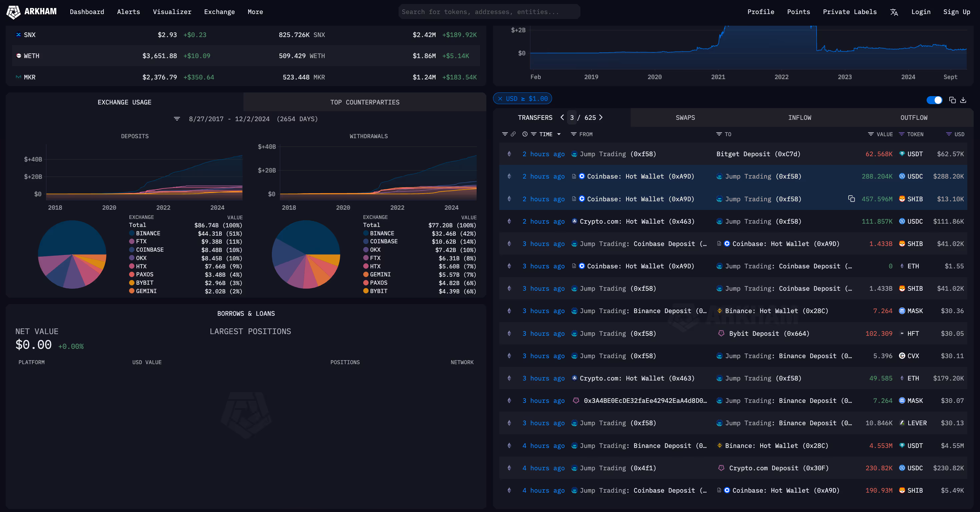This screenshot has height=512, width=980.
Task: Click the filter icon next to VALUE
Action: pos(871,134)
